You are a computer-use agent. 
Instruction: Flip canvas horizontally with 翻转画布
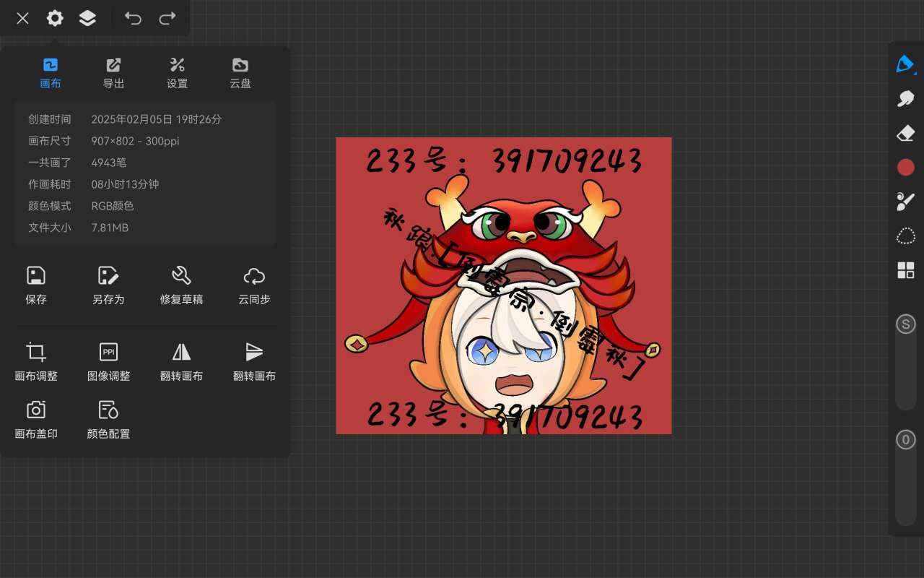pyautogui.click(x=181, y=361)
